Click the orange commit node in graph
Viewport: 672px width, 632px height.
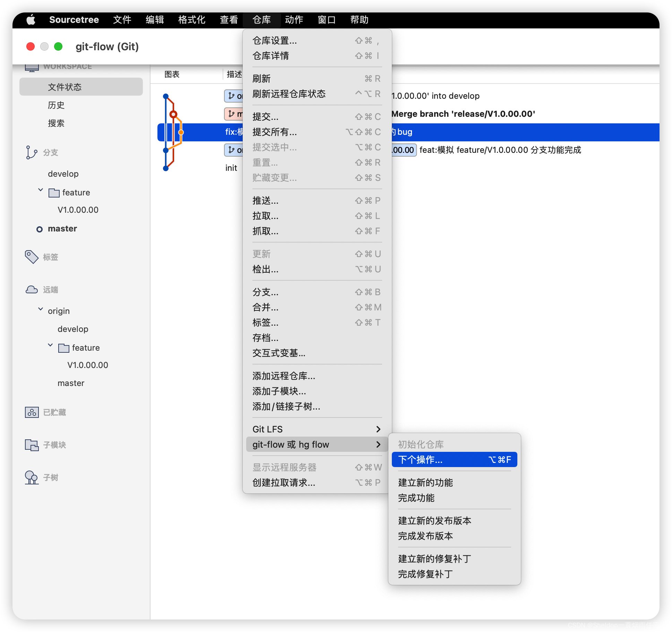point(181,132)
